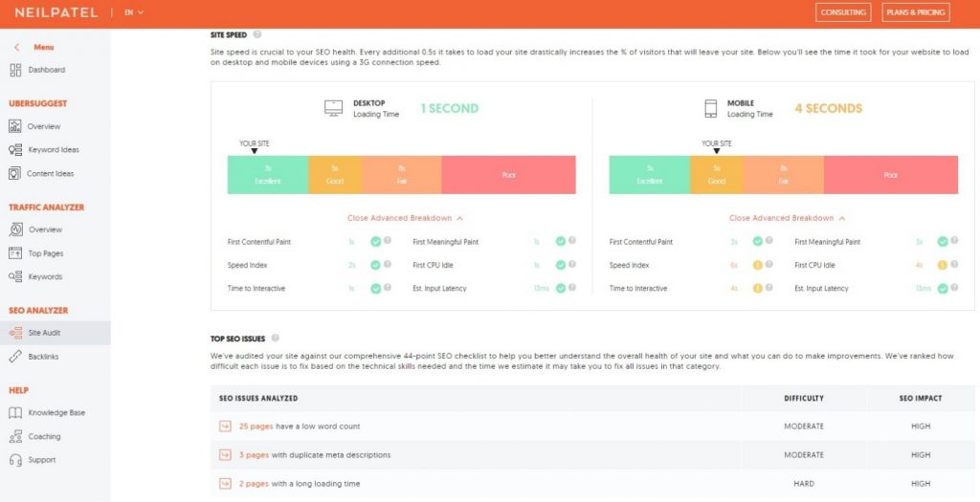Click the red Poor segment on desktop speed bar
980x502 pixels.
508,175
